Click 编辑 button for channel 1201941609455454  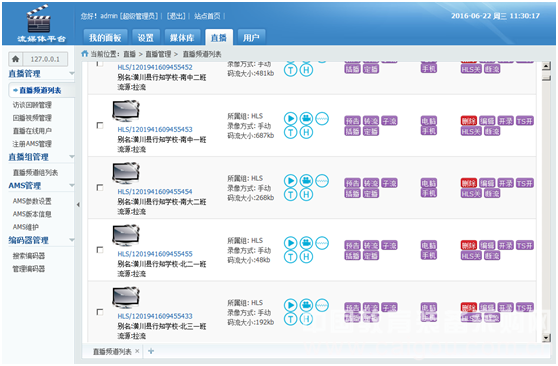tap(487, 183)
